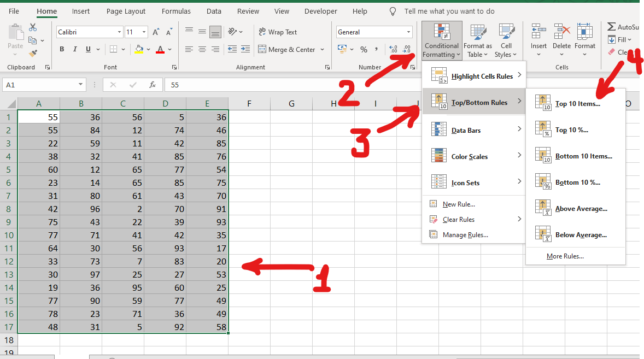Click Manage Rules in the menu
This screenshot has height=359, width=644.
coord(474,234)
